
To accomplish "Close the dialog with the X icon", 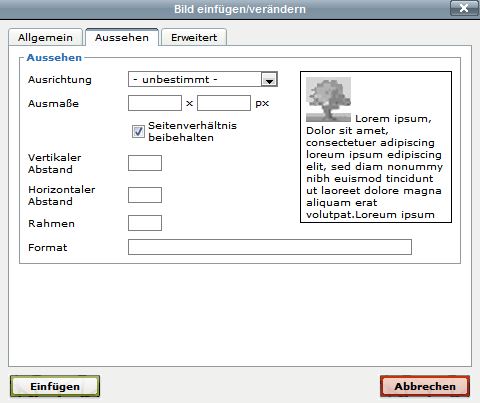I will click(x=464, y=8).
